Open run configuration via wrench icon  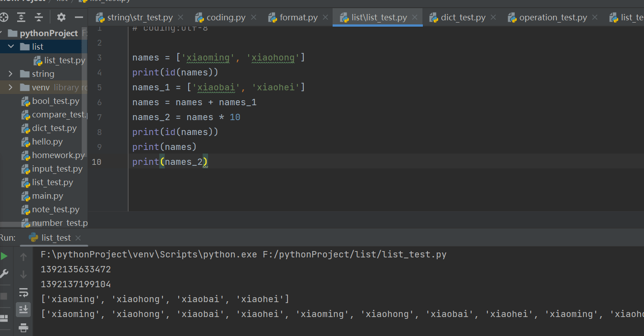point(4,274)
